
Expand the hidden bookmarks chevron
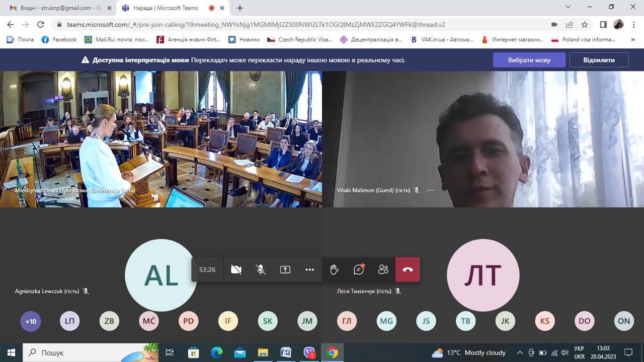(633, 39)
